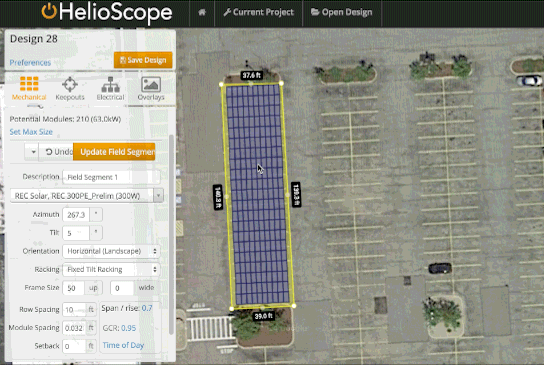Open the Electrical wiring tree icon
Viewport: 545px width, 365px height.
click(x=110, y=84)
